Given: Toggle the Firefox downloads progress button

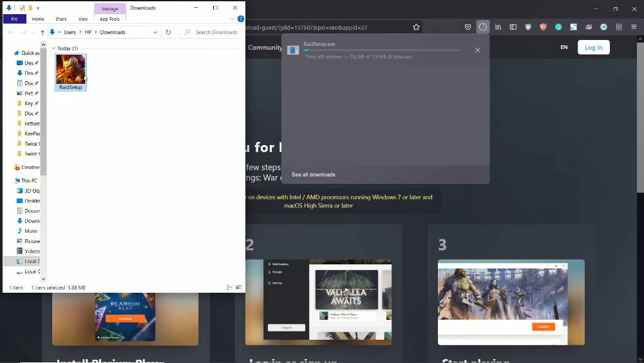Looking at the screenshot, I should click(482, 27).
